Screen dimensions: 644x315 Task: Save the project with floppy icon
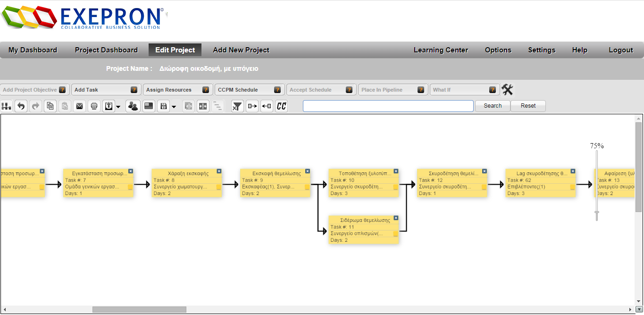[x=163, y=106]
